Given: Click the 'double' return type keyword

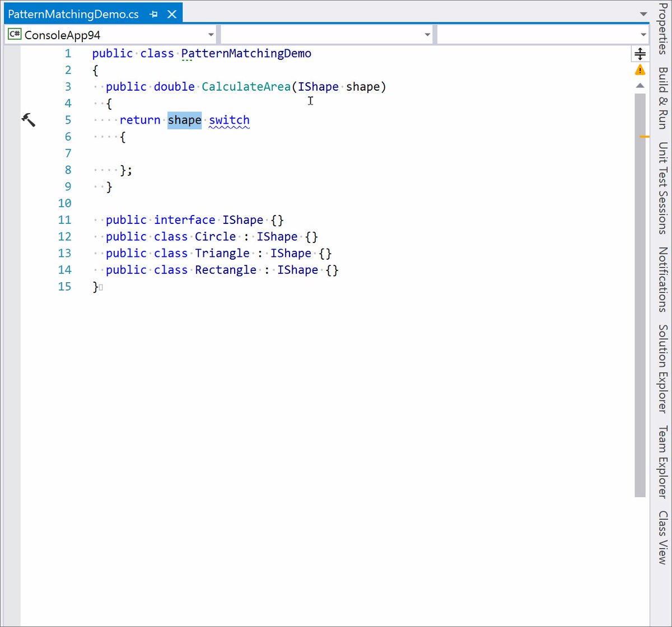Looking at the screenshot, I should tap(174, 87).
